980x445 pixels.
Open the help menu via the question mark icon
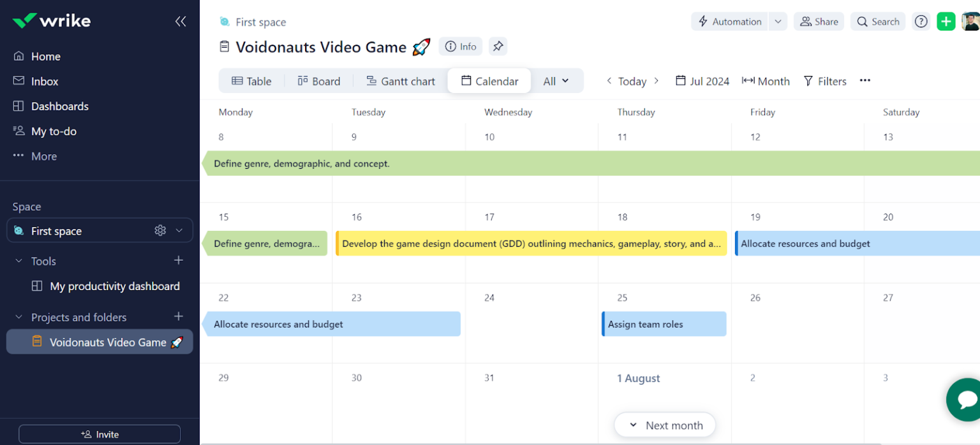(921, 21)
